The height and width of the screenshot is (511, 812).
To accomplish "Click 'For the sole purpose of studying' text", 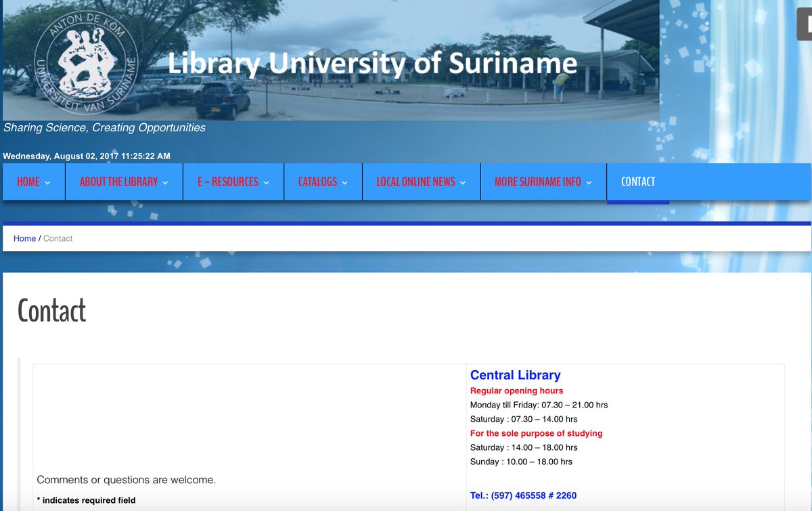I will (x=536, y=433).
